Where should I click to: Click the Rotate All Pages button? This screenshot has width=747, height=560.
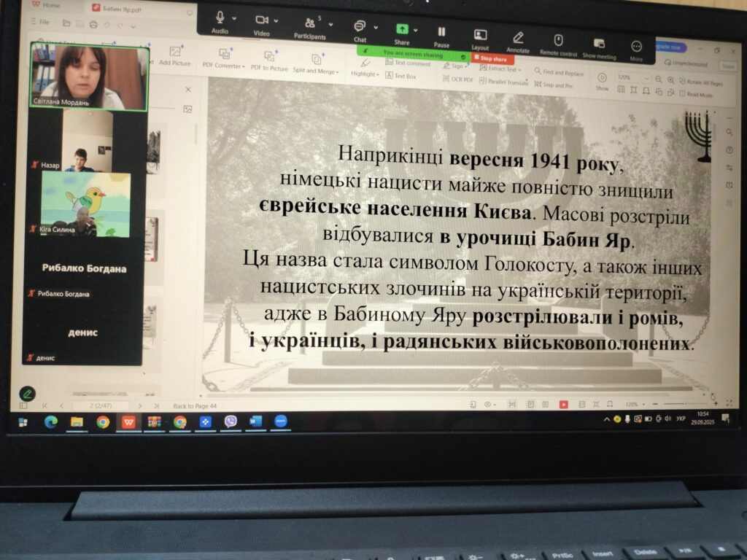(x=701, y=82)
